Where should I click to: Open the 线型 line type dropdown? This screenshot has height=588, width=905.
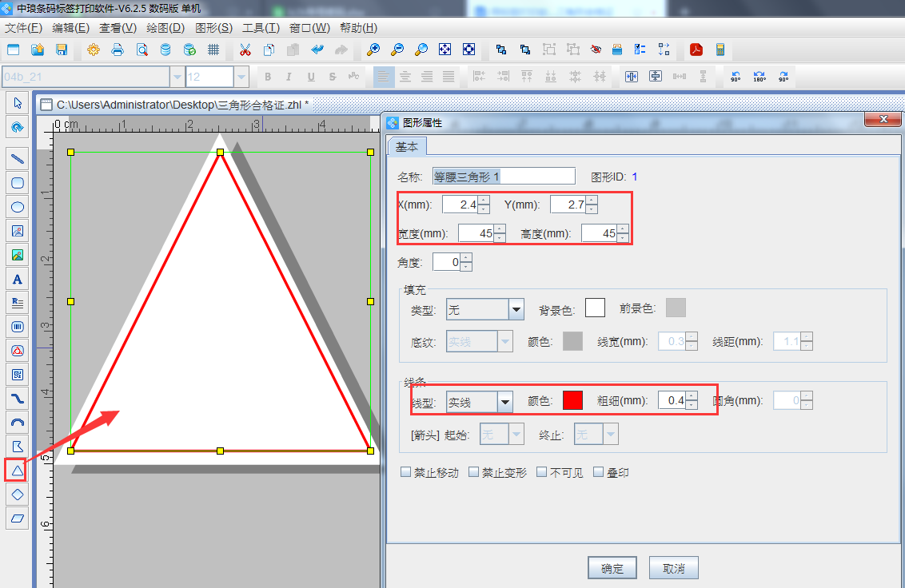[504, 402]
